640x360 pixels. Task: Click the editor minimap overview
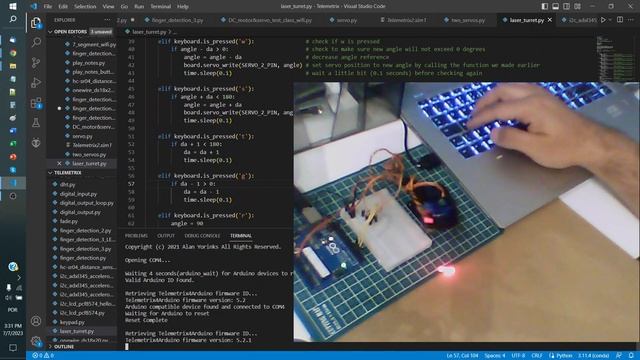pyautogui.click(x=616, y=58)
